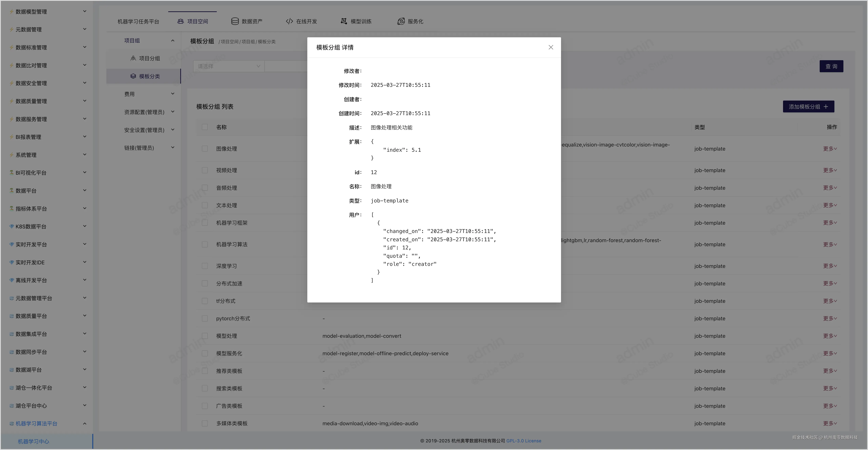Image resolution: width=868 pixels, height=450 pixels.
Task: Click the 模板分类 layers icon
Action: point(133,76)
